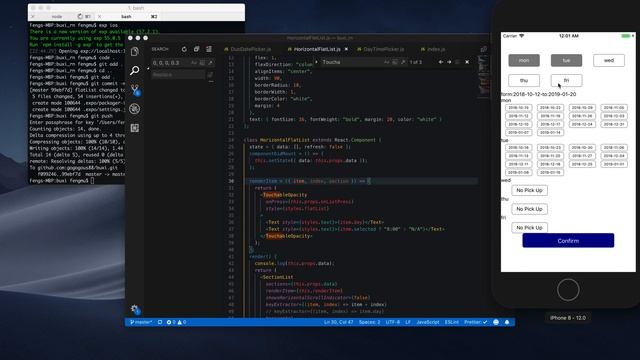Click UTF-8 encoding status item
Viewport: 640px width, 360px height.
[393, 322]
